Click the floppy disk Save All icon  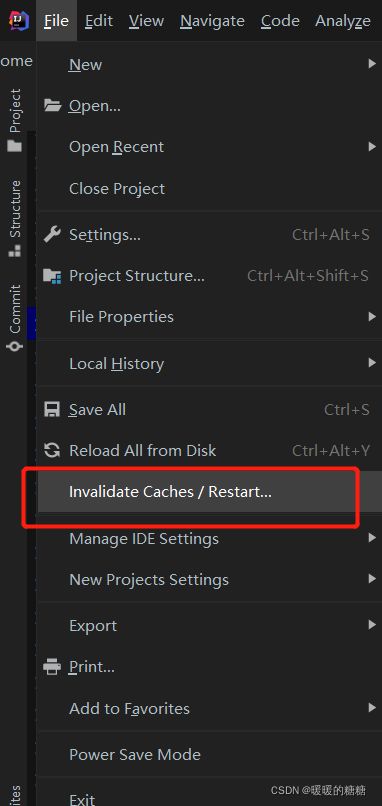(52, 410)
